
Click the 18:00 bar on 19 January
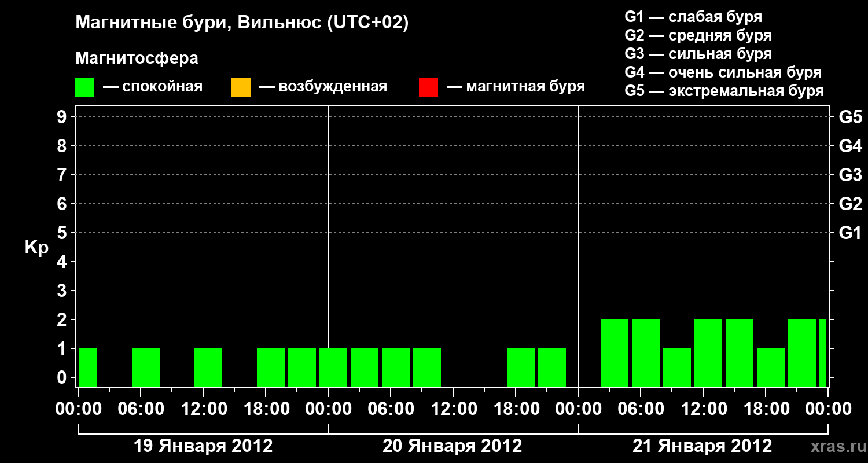click(271, 367)
